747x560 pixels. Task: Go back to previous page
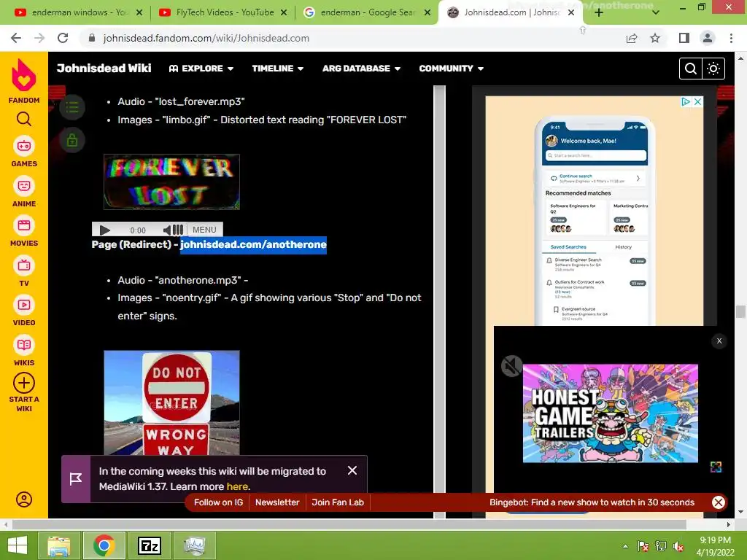(16, 38)
